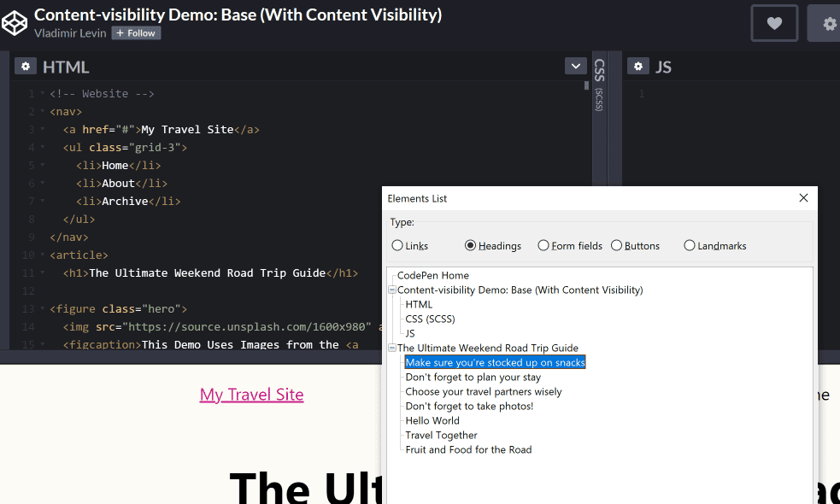Click the 'Archive' list item code line
Viewport: 840px width, 504px height.
coord(128,202)
